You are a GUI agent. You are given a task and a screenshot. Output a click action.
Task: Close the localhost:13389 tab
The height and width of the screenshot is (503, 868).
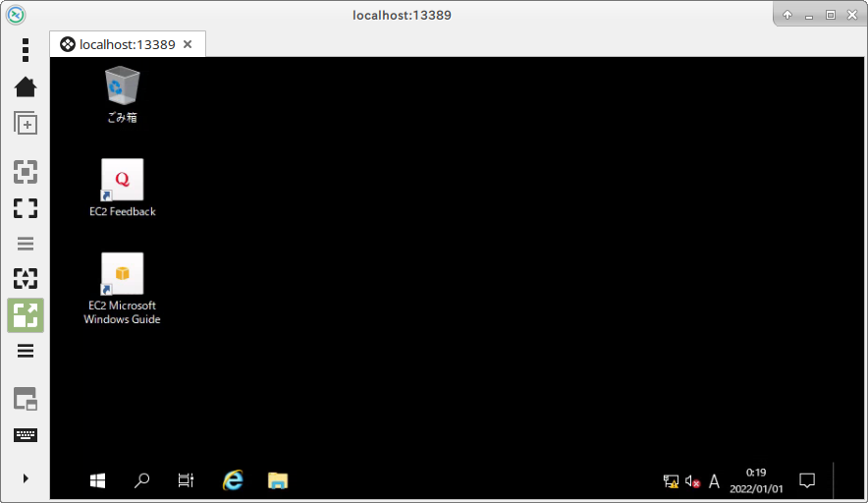[188, 44]
